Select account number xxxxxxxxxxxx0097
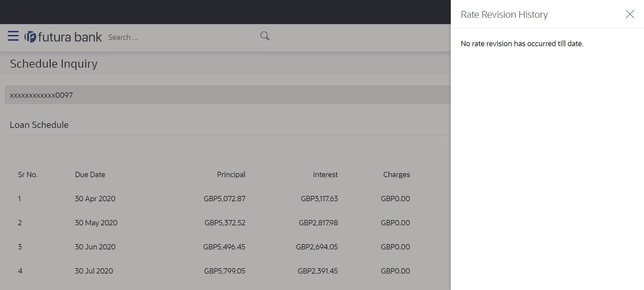The width and height of the screenshot is (644, 290). (x=41, y=95)
